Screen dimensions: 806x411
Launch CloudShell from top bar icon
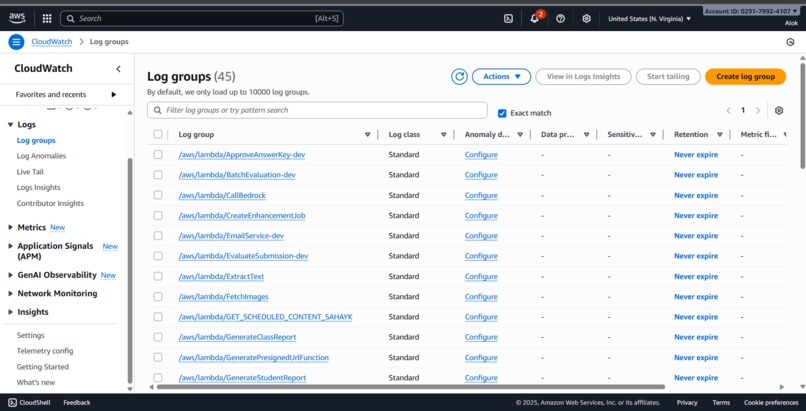click(508, 18)
